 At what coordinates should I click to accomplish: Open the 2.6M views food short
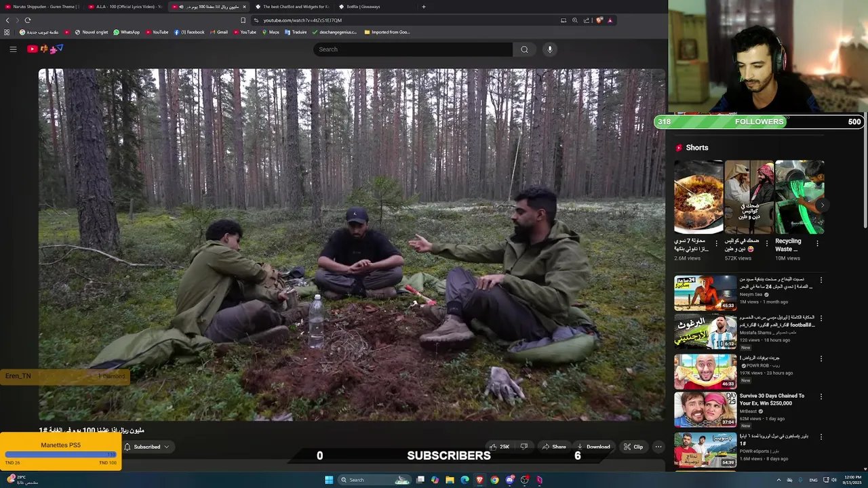tap(698, 197)
